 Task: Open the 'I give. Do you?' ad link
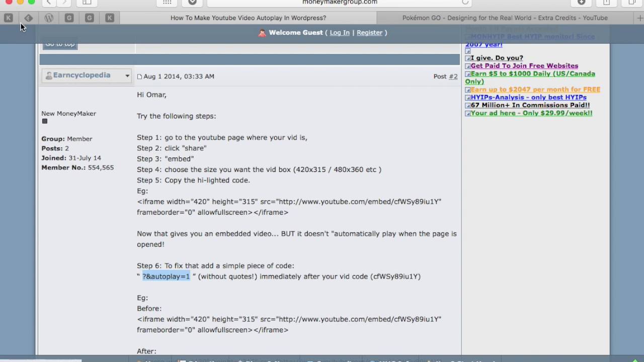click(497, 58)
